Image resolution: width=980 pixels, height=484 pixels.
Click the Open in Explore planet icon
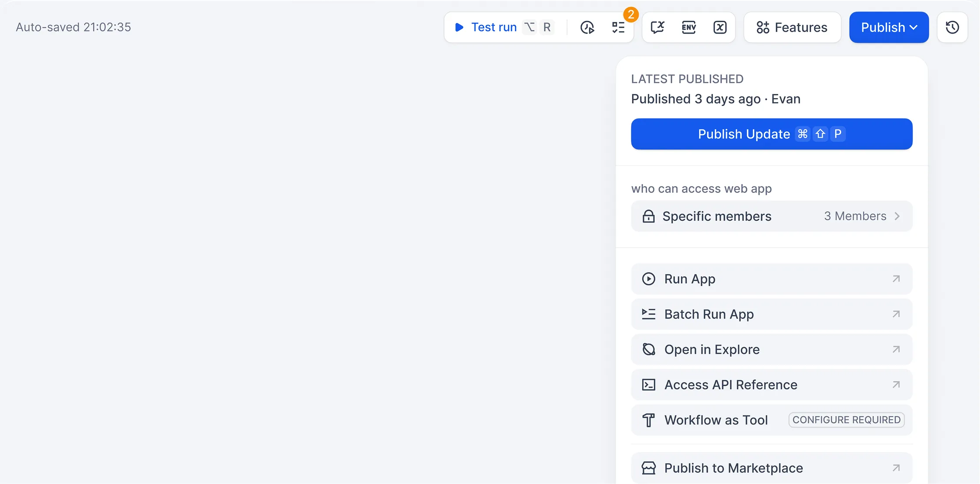click(x=648, y=349)
